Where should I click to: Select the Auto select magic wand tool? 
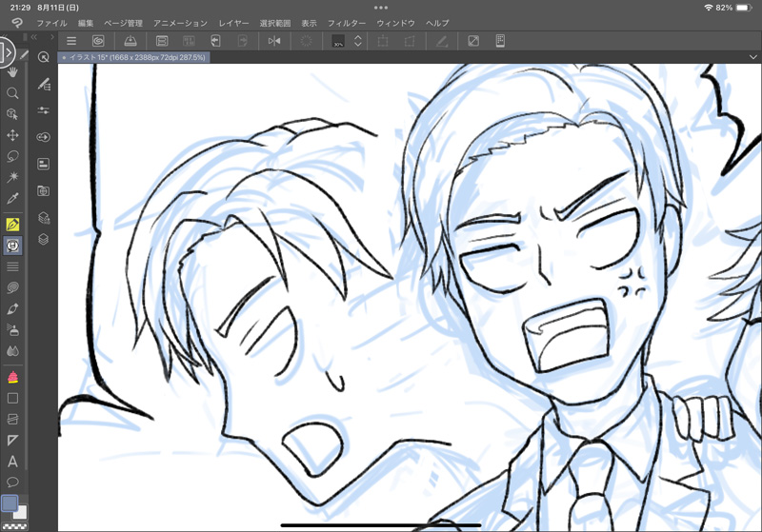(x=13, y=177)
